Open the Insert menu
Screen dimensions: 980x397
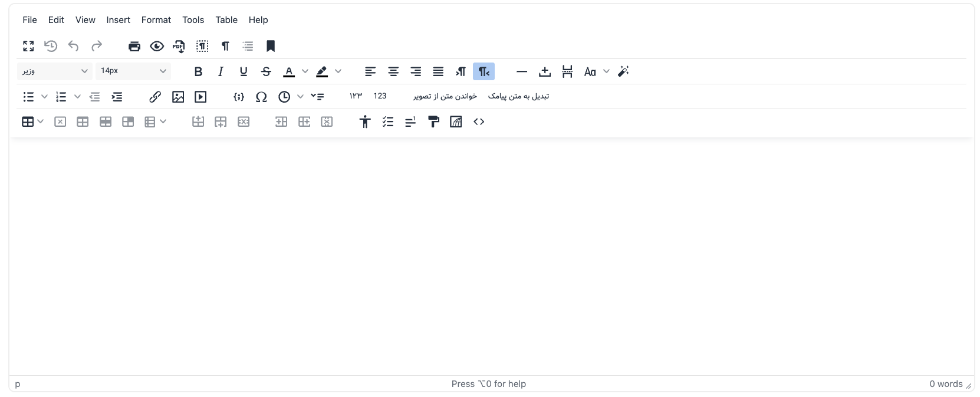click(118, 20)
